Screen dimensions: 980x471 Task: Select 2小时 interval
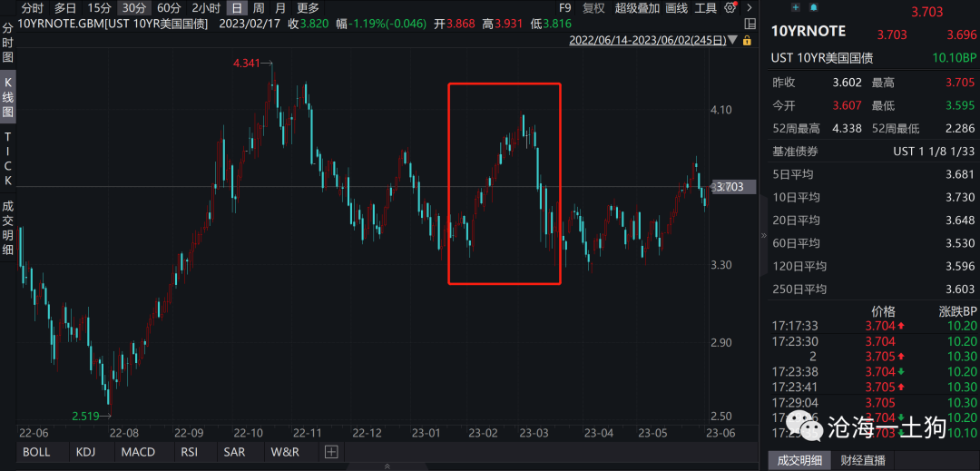tap(206, 8)
